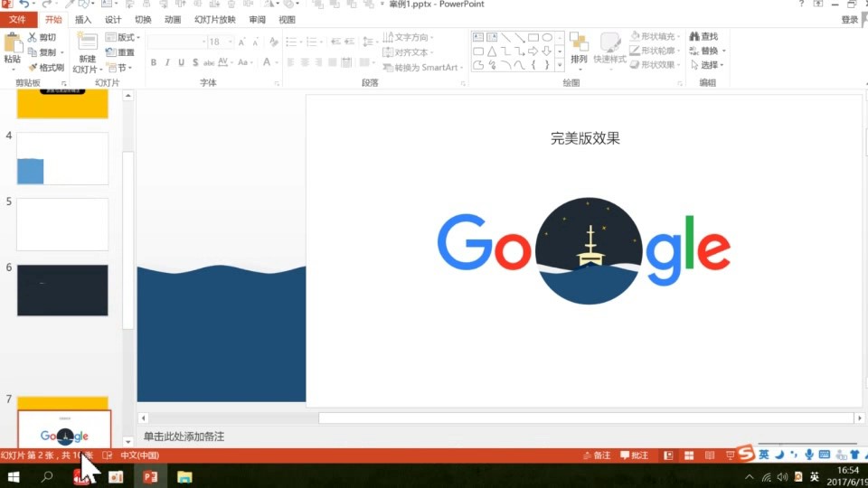Select the right arrow shape in gallery
Screen dimensions: 868x488
click(x=533, y=52)
